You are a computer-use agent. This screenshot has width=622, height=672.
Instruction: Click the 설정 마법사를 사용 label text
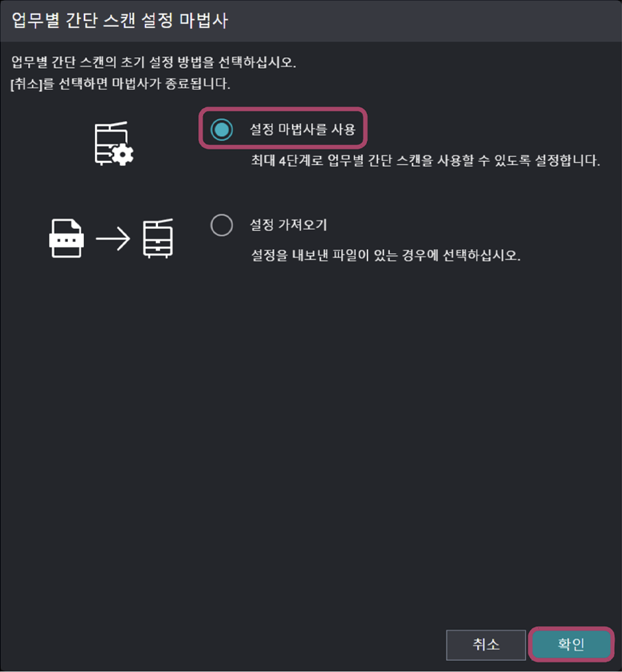(302, 129)
